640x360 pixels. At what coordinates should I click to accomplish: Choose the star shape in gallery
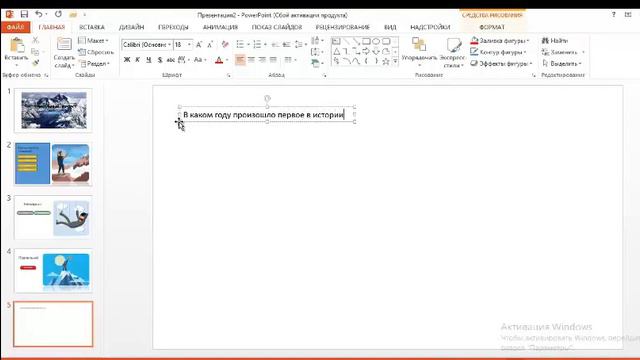(386, 61)
